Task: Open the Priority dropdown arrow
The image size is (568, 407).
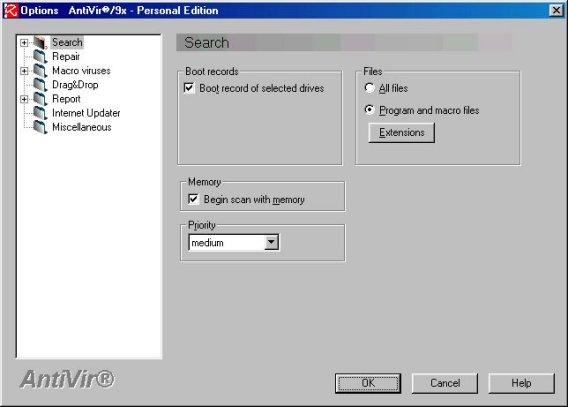Action: (271, 242)
